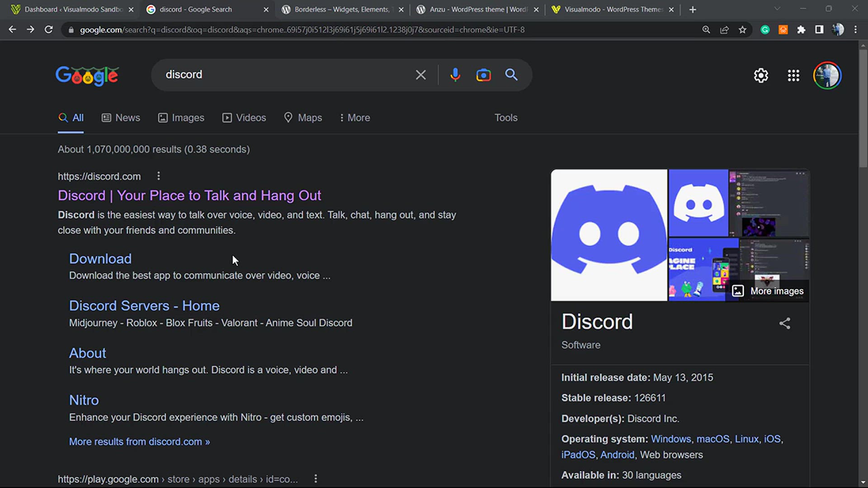868x488 pixels.
Task: Click More images button
Action: click(768, 291)
